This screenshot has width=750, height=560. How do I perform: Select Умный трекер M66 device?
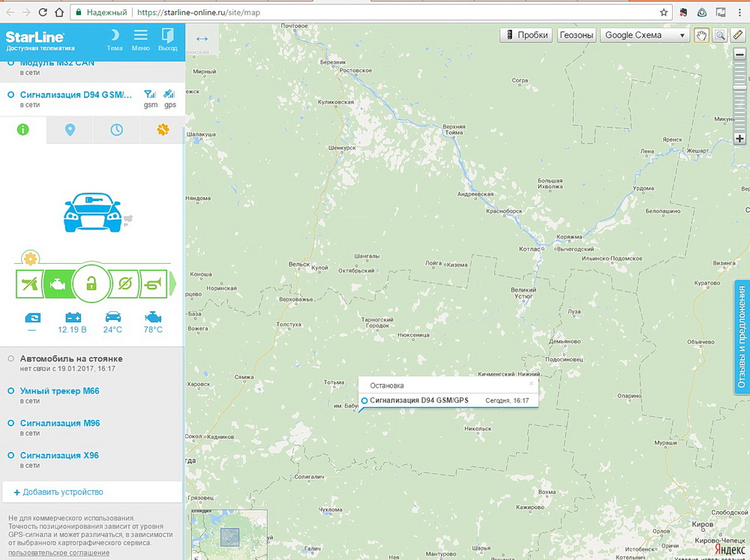coord(59,391)
